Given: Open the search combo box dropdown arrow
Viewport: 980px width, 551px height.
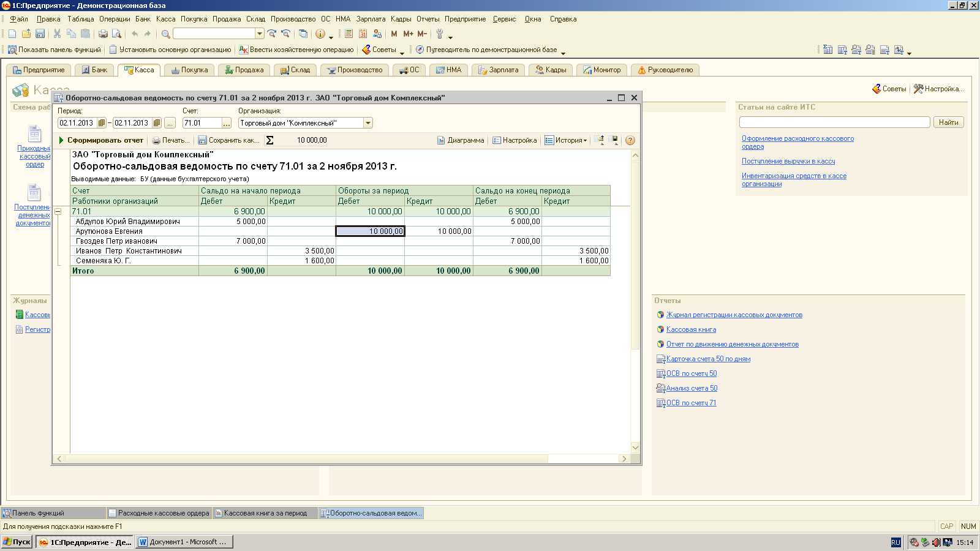Looking at the screenshot, I should [x=260, y=34].
